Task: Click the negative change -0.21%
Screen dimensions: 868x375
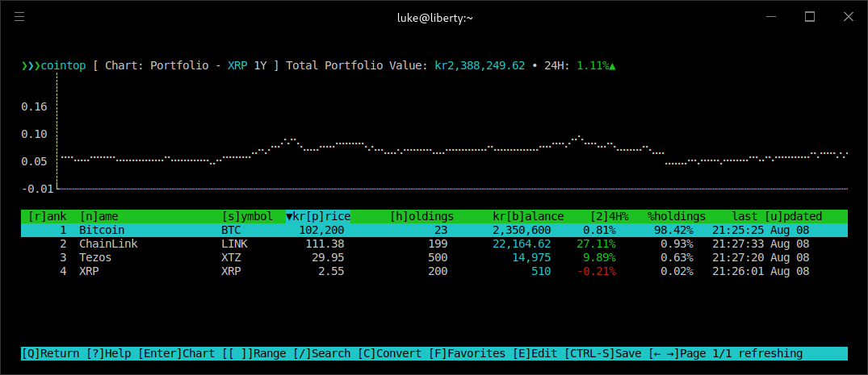Action: coord(596,272)
